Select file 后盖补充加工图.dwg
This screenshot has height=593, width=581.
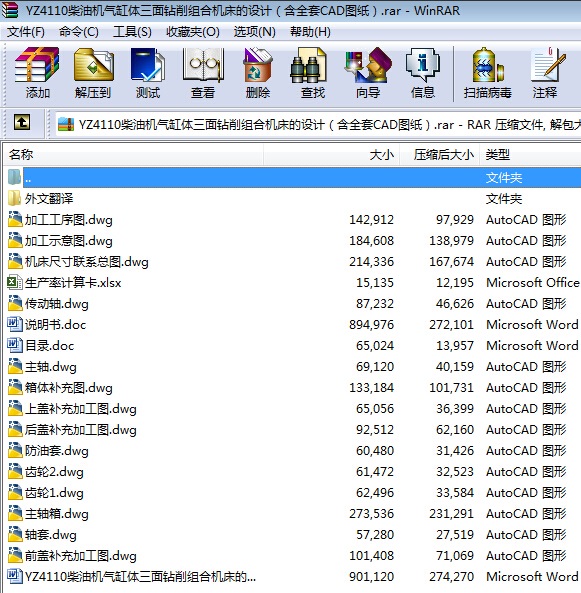pos(81,430)
